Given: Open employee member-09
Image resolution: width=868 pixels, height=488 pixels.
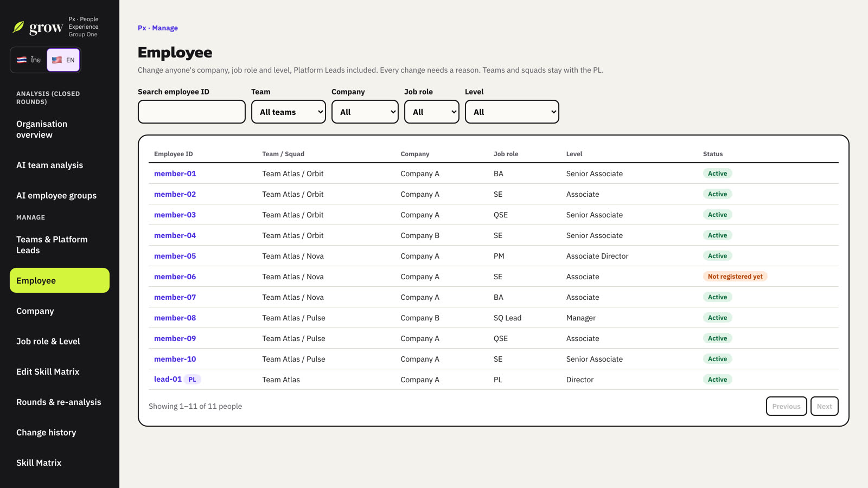Looking at the screenshot, I should tap(175, 338).
